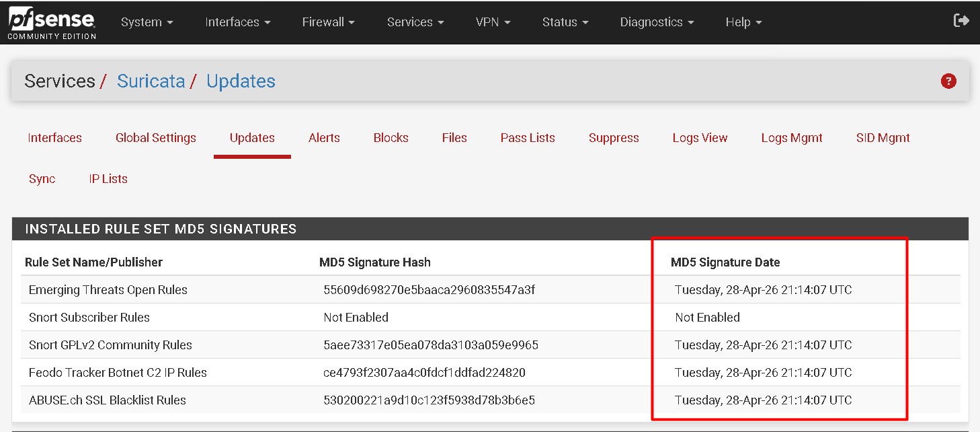980x432 pixels.
Task: Open the help icon for this page
Action: [948, 81]
